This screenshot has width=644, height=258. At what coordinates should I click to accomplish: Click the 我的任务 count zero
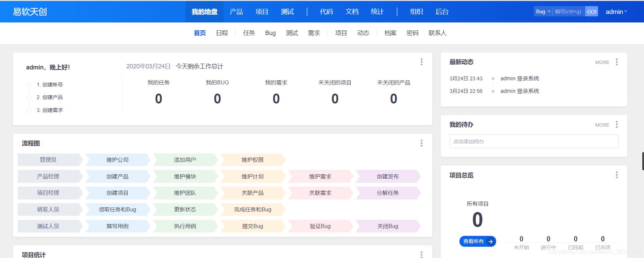pyautogui.click(x=158, y=99)
